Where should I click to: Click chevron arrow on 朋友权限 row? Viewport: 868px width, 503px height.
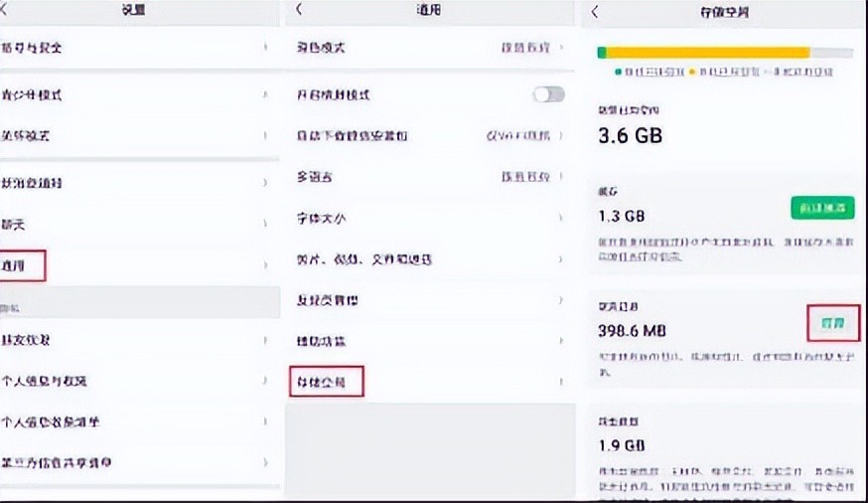(x=265, y=340)
